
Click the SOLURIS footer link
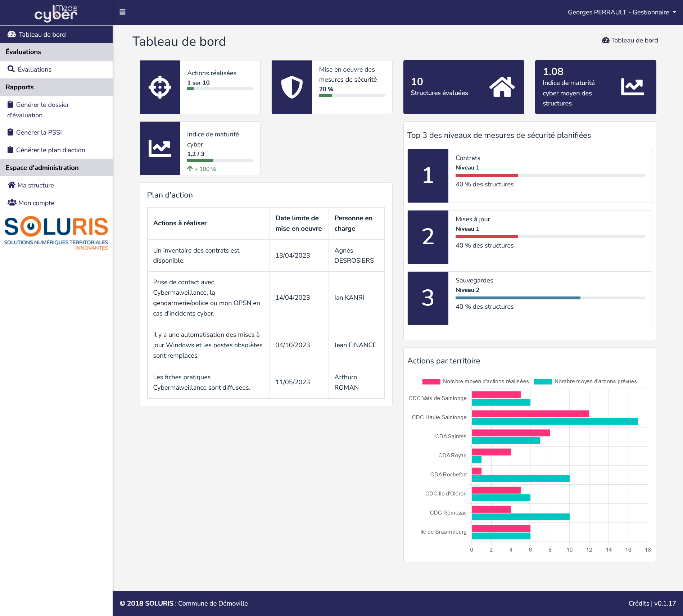[159, 603]
